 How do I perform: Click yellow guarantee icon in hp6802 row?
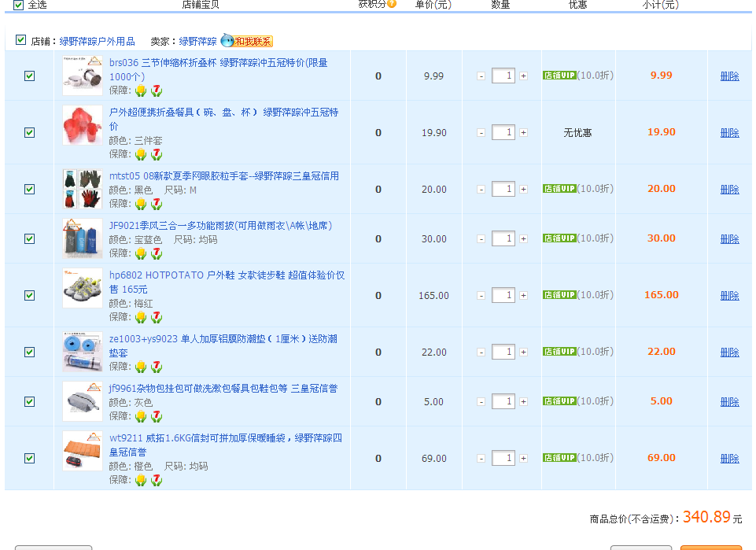pyautogui.click(x=141, y=316)
